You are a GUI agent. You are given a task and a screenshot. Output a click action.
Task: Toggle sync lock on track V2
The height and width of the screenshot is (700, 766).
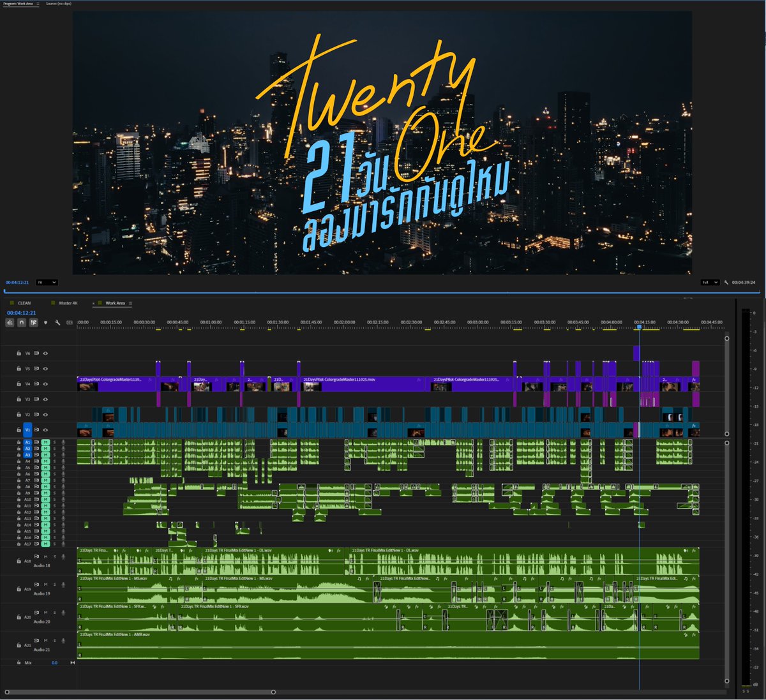(36, 414)
